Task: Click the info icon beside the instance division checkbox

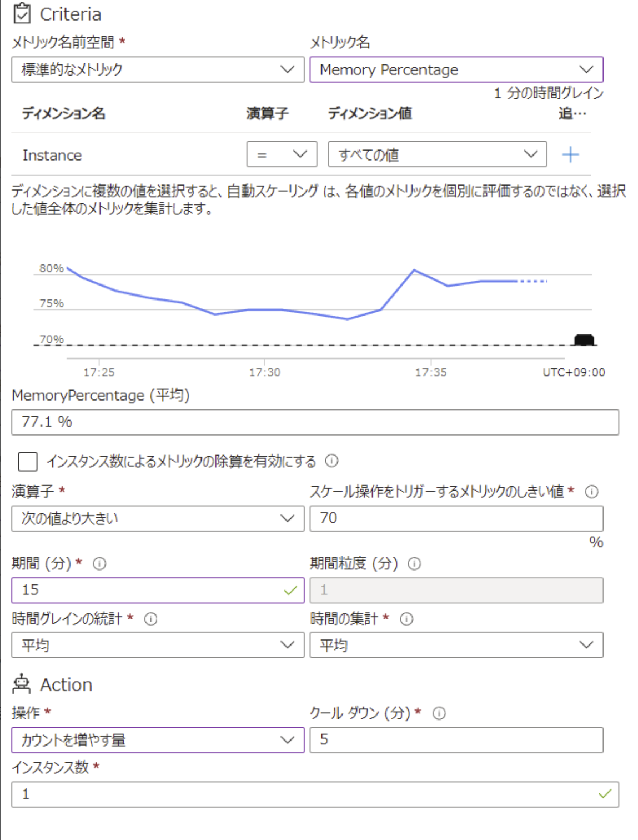Action: pos(333,460)
